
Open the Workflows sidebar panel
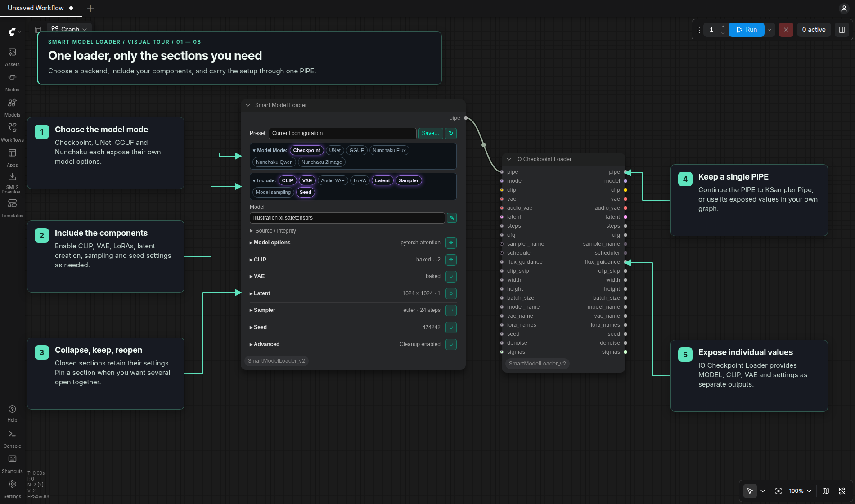point(12,133)
